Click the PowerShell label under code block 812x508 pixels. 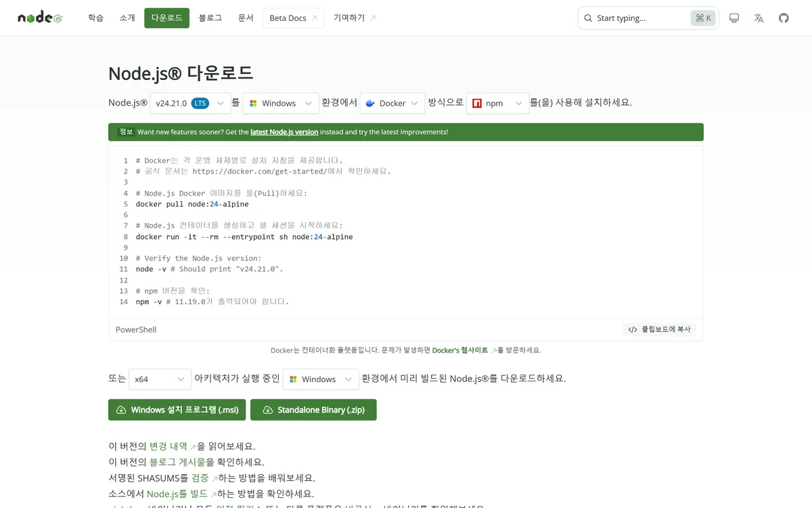click(x=136, y=330)
